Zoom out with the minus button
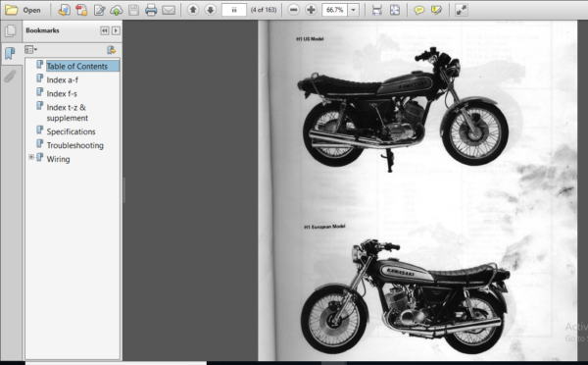This screenshot has width=588, height=365. click(294, 10)
